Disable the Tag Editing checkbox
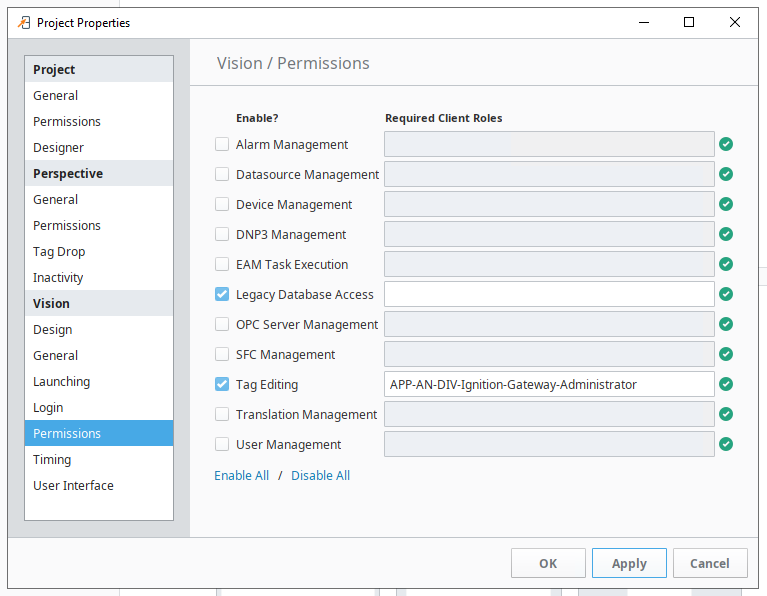The height and width of the screenshot is (596, 767). (222, 384)
